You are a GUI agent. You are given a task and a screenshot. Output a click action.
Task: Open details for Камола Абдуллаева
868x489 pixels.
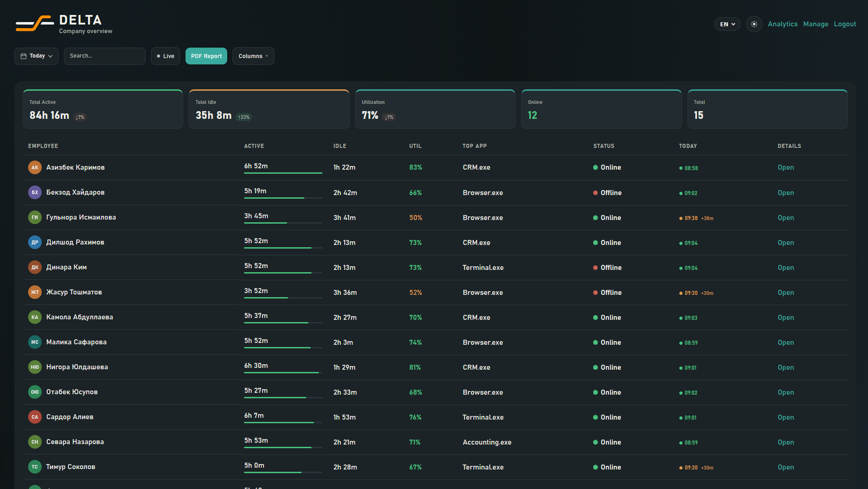[x=785, y=318]
